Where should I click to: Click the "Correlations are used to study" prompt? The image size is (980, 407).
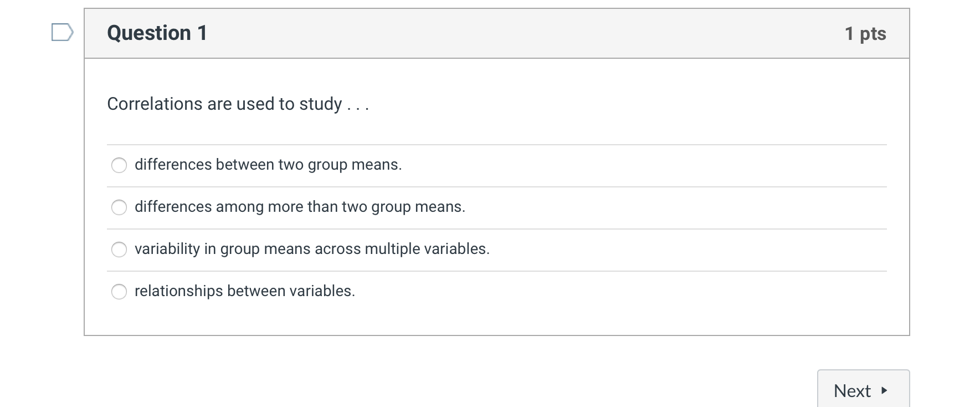(x=224, y=104)
